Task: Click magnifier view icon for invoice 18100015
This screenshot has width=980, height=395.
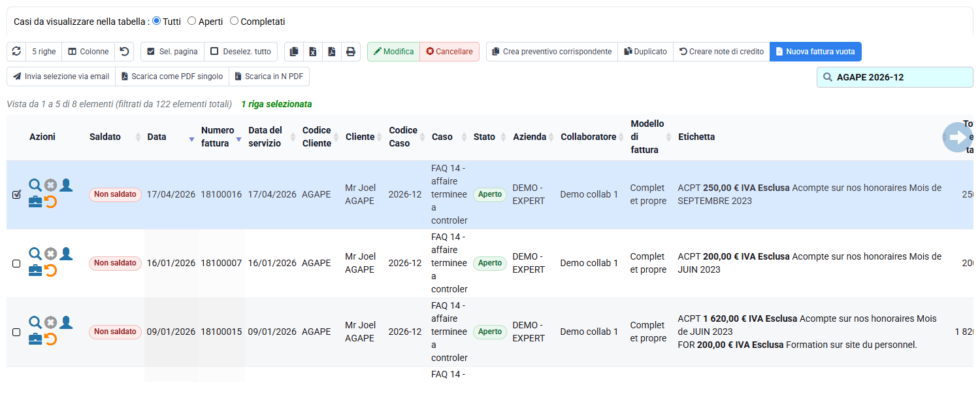Action: (x=35, y=322)
